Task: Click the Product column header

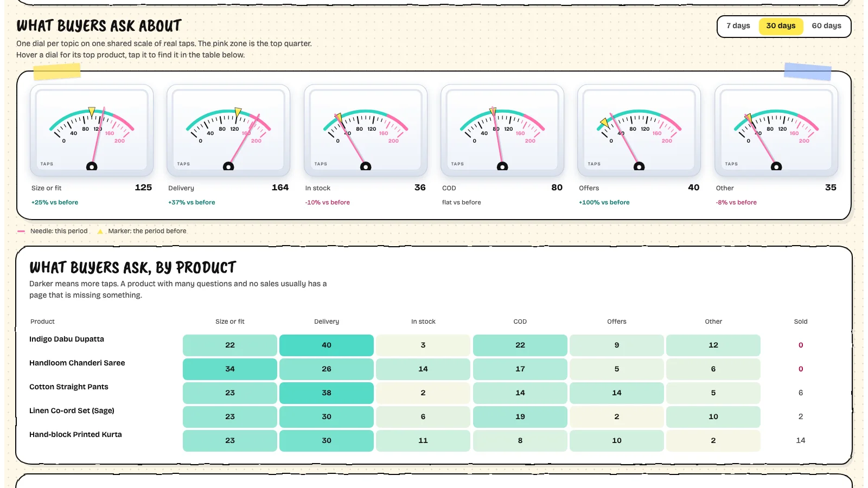Action: click(x=42, y=322)
